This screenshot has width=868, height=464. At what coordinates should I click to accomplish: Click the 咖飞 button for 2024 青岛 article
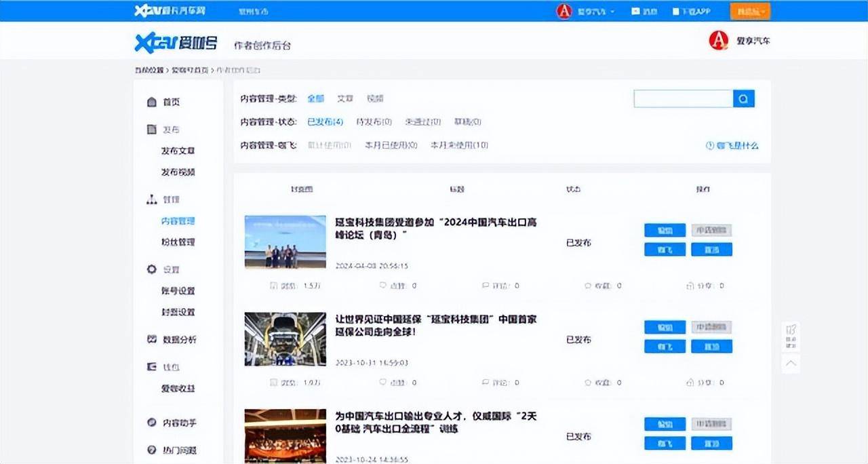pos(665,250)
